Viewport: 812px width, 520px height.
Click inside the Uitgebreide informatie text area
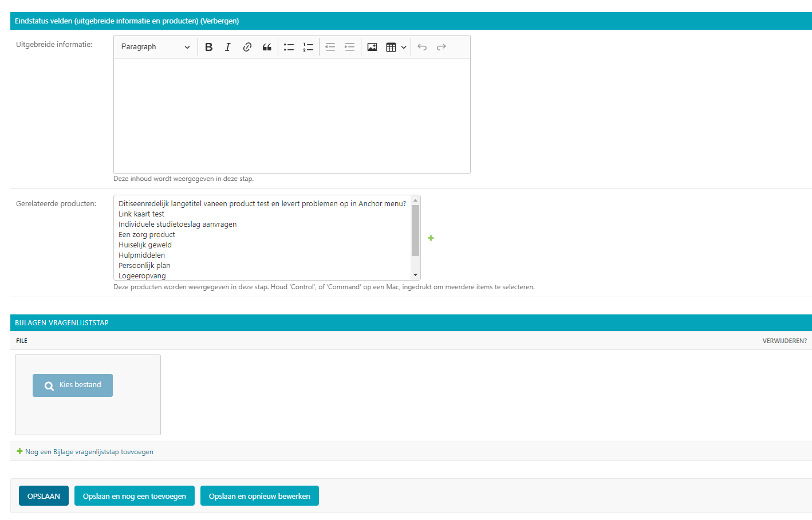pyautogui.click(x=291, y=115)
